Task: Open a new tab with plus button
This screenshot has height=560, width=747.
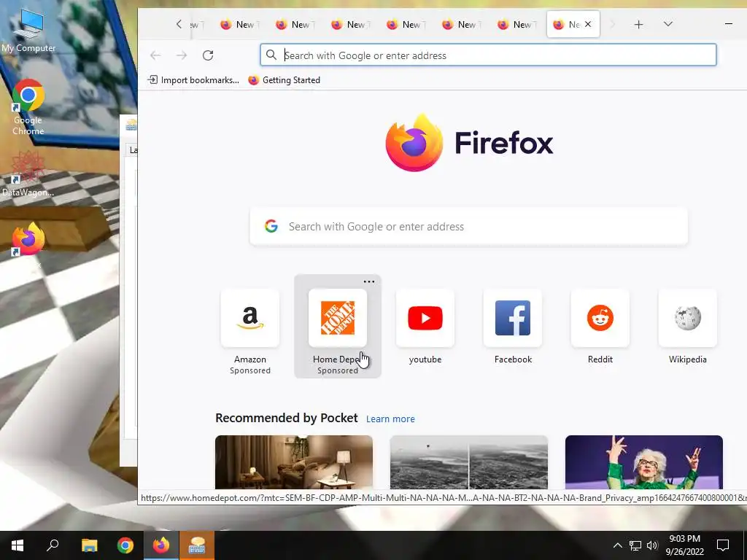Action: 639,24
